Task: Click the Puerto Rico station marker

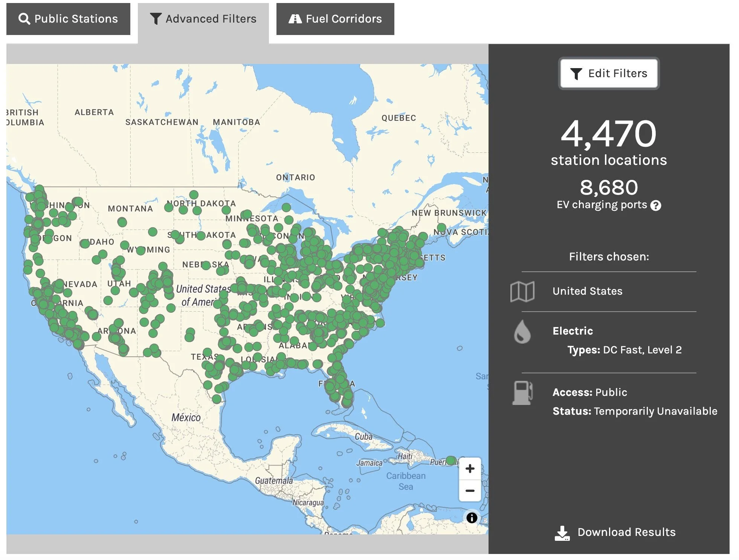Action: [x=450, y=461]
